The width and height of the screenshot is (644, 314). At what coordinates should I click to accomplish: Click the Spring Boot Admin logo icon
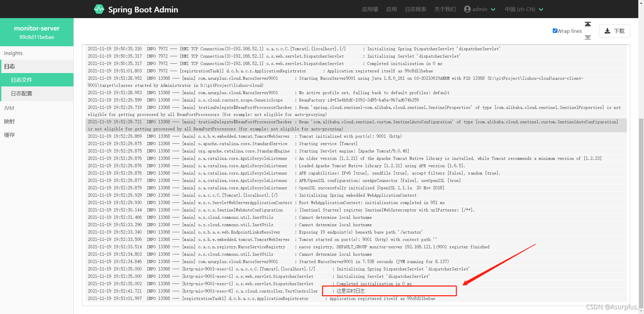point(99,9)
